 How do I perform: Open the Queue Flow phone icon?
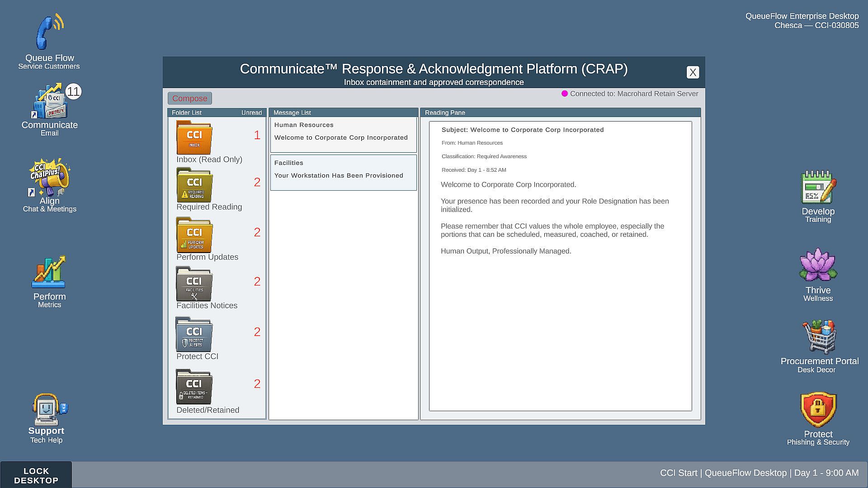click(x=50, y=32)
